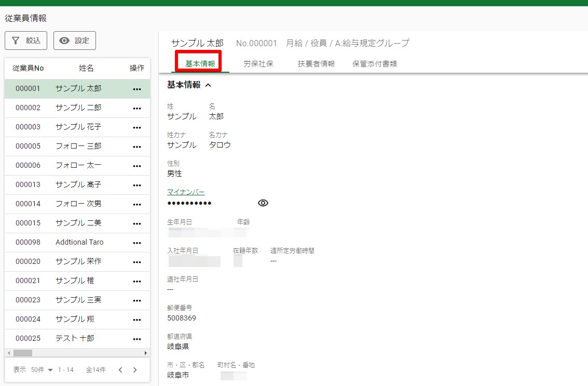Image resolution: width=588 pixels, height=386 pixels.
Task: Open operation menu for サンプル 三実 row
Action: [137, 300]
